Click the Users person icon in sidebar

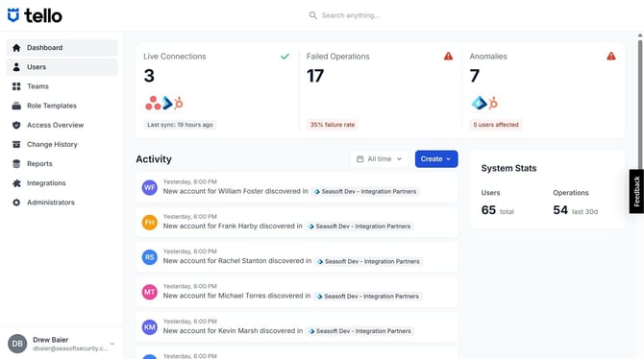click(16, 67)
